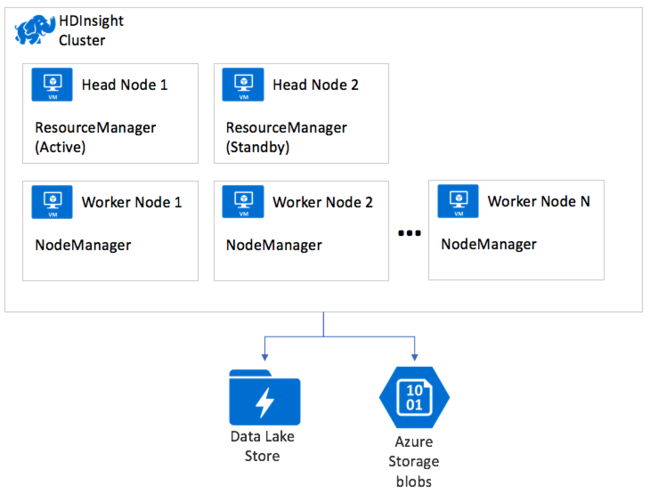Image resolution: width=650 pixels, height=502 pixels.
Task: Select the ResourceManager (Standby) label
Action: pyautogui.click(x=286, y=137)
